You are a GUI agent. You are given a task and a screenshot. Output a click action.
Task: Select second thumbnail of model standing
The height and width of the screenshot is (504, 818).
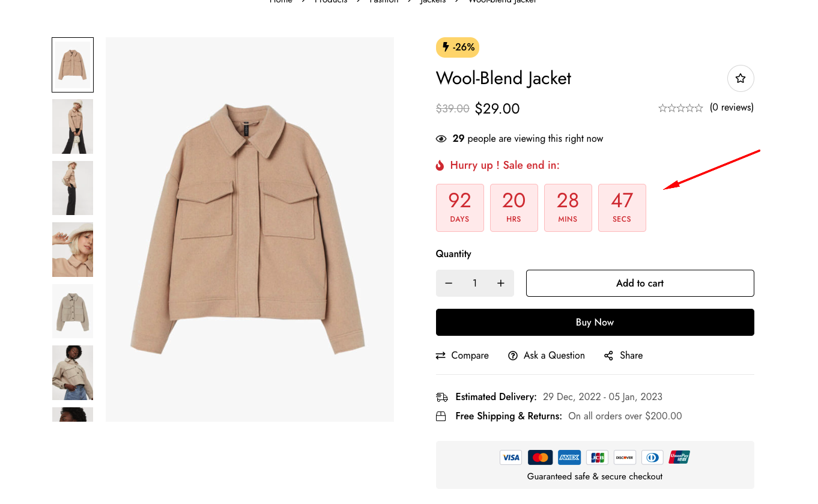pos(73,127)
